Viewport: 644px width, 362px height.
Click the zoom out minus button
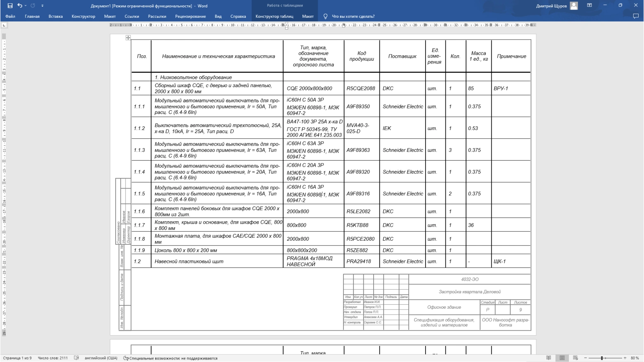tap(585, 358)
